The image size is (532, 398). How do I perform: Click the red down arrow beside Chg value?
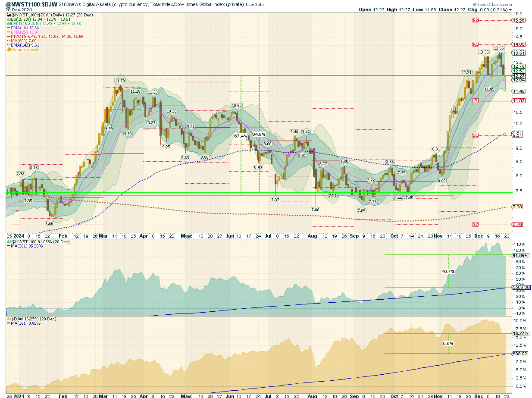point(510,9)
